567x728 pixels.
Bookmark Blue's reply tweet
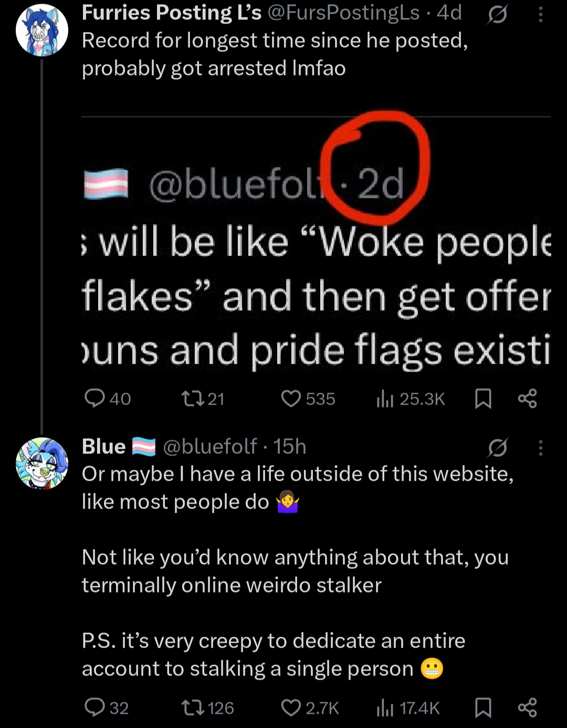coord(483,708)
